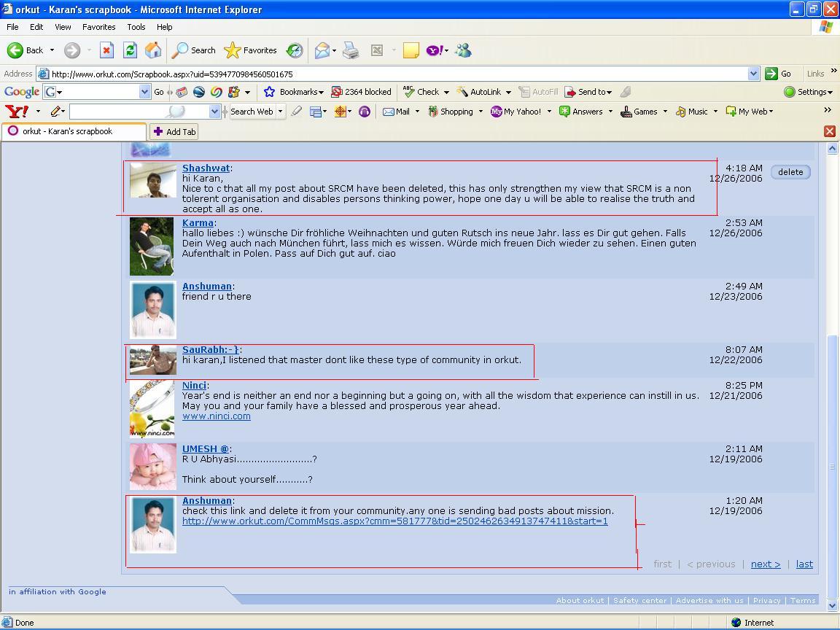Image resolution: width=840 pixels, height=630 pixels.
Task: Click the AutoLink toolbar button
Action: (x=479, y=92)
